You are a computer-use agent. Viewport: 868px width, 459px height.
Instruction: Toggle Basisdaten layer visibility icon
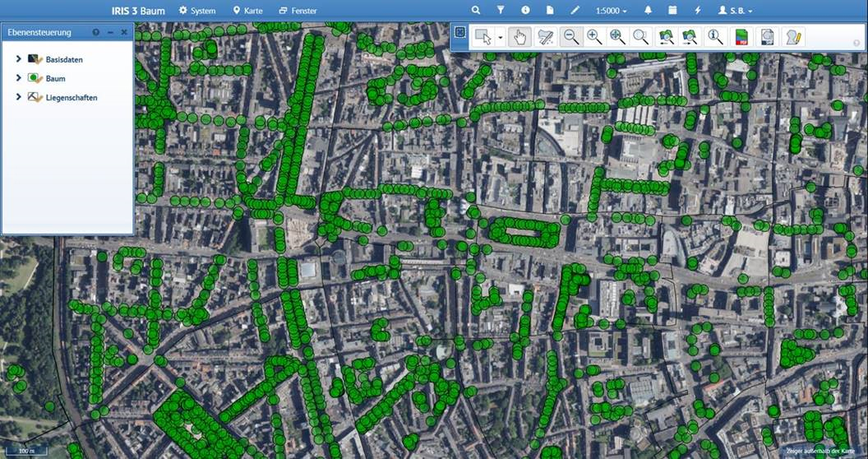click(x=35, y=59)
